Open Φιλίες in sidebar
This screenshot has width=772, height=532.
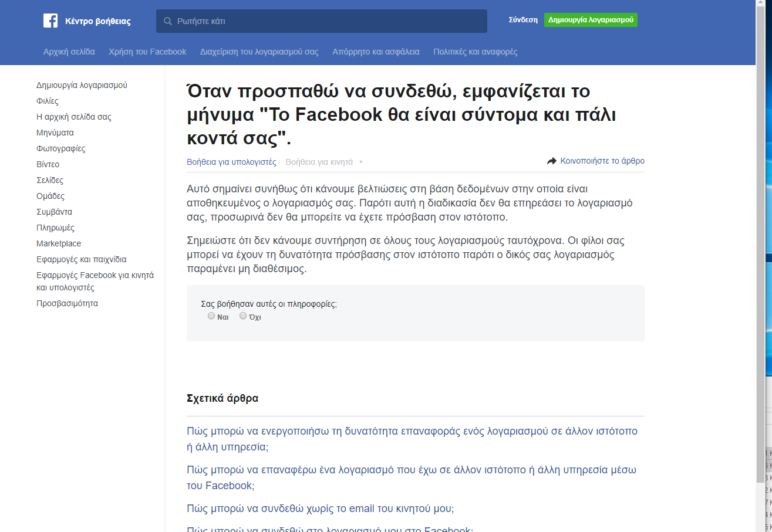48,101
